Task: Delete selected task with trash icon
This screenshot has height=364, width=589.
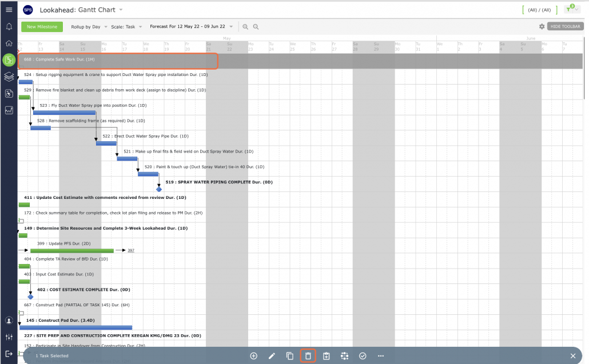Action: click(x=308, y=356)
